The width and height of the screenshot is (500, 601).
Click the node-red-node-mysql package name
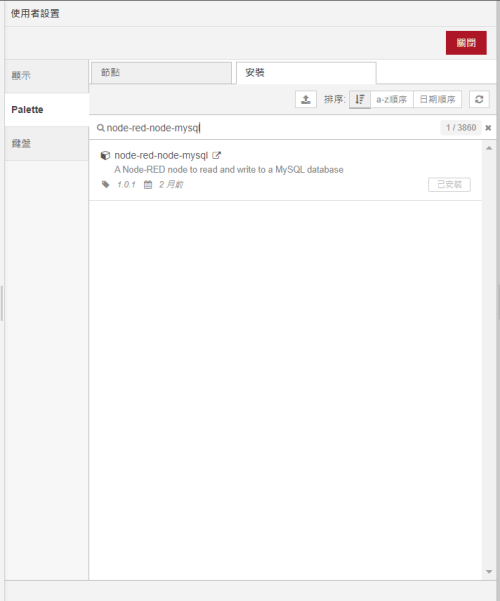(x=161, y=155)
